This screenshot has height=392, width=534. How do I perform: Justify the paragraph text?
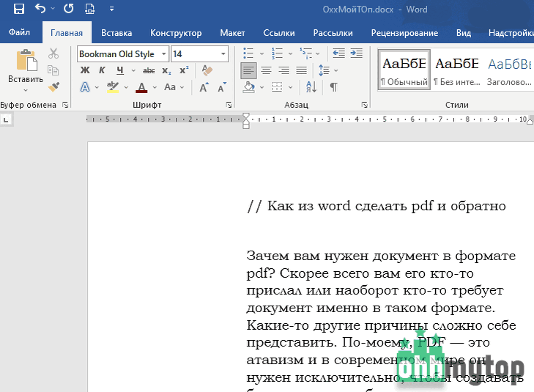(x=301, y=70)
